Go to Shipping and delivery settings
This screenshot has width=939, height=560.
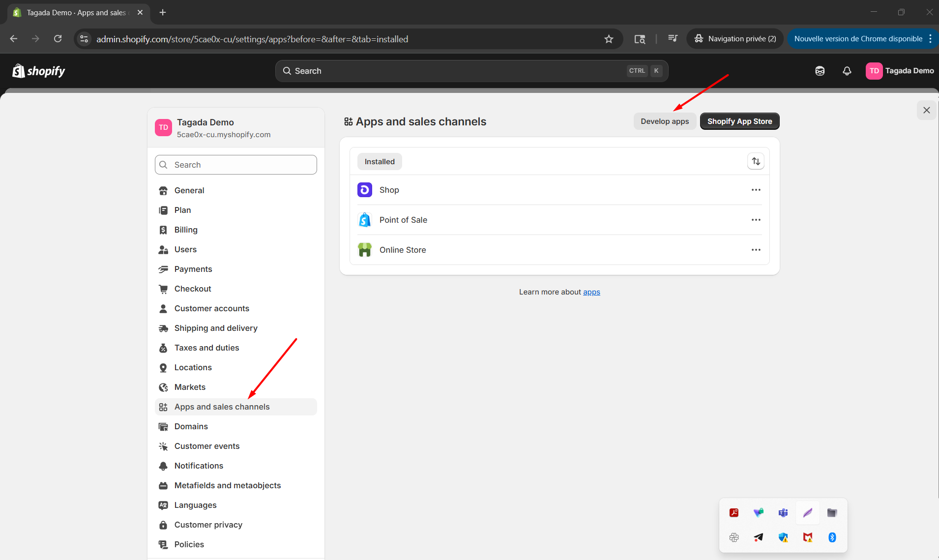[x=236, y=328]
